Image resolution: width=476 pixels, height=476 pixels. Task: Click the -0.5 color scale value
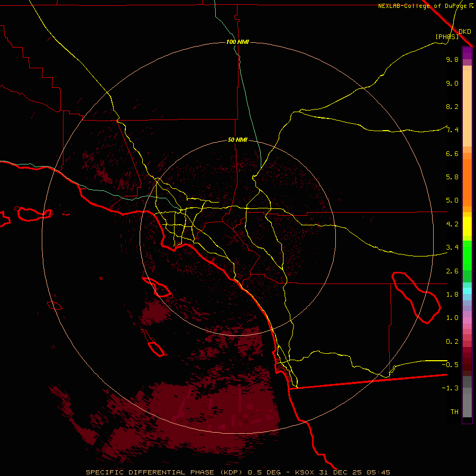point(450,364)
